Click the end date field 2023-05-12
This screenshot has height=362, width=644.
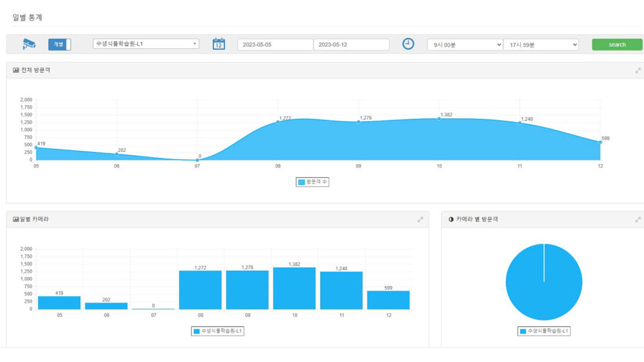point(351,45)
